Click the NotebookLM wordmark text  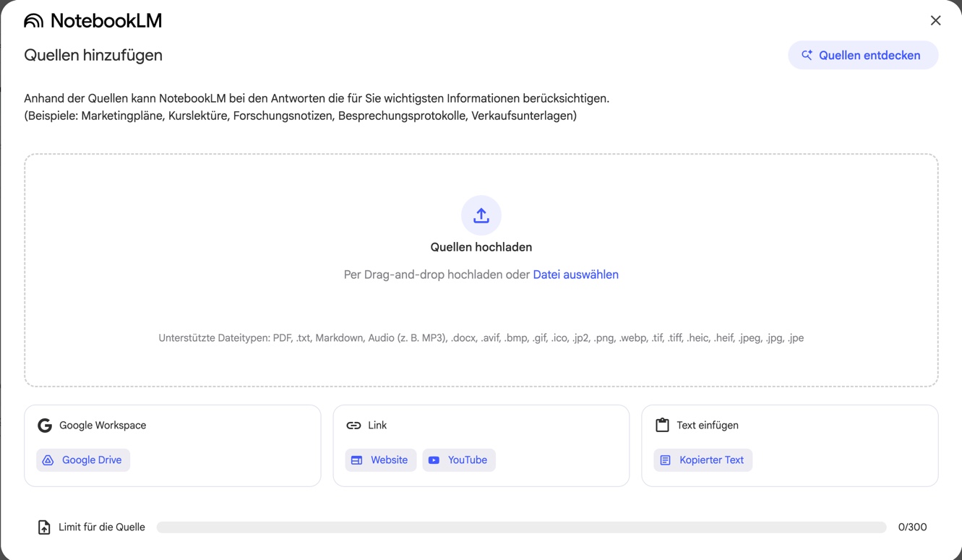click(x=106, y=21)
